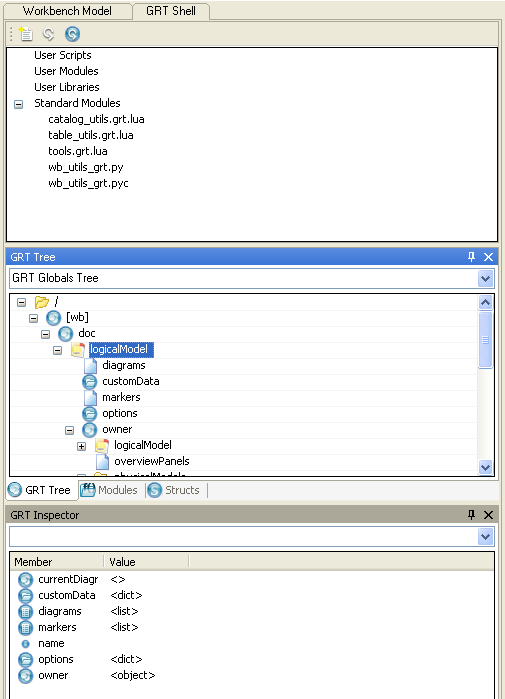Select User Libraries entry
505x699 pixels.
pos(67,87)
